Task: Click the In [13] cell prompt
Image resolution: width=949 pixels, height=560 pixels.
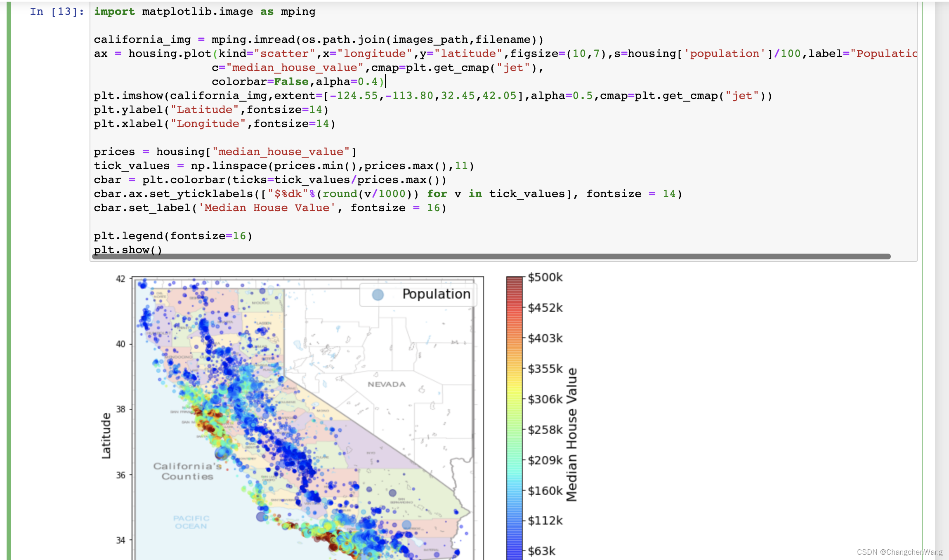Action: (x=57, y=12)
